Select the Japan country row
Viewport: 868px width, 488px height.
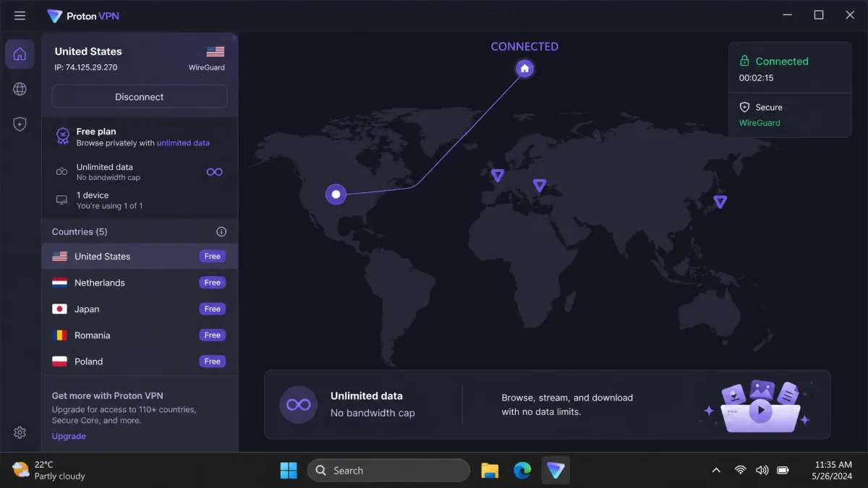pos(140,309)
